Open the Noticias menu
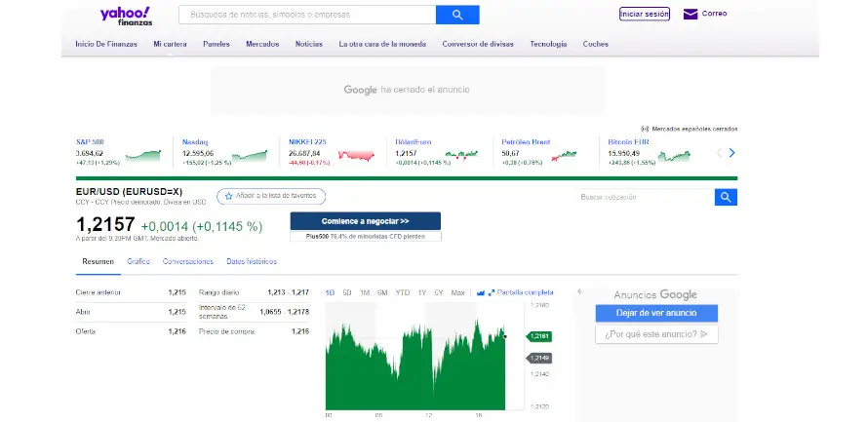 click(x=309, y=44)
